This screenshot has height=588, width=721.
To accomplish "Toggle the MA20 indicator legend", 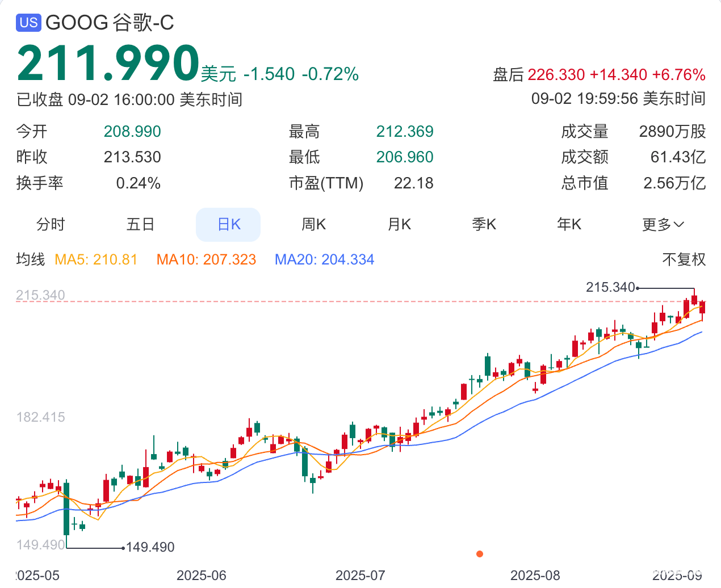I will tap(324, 260).
